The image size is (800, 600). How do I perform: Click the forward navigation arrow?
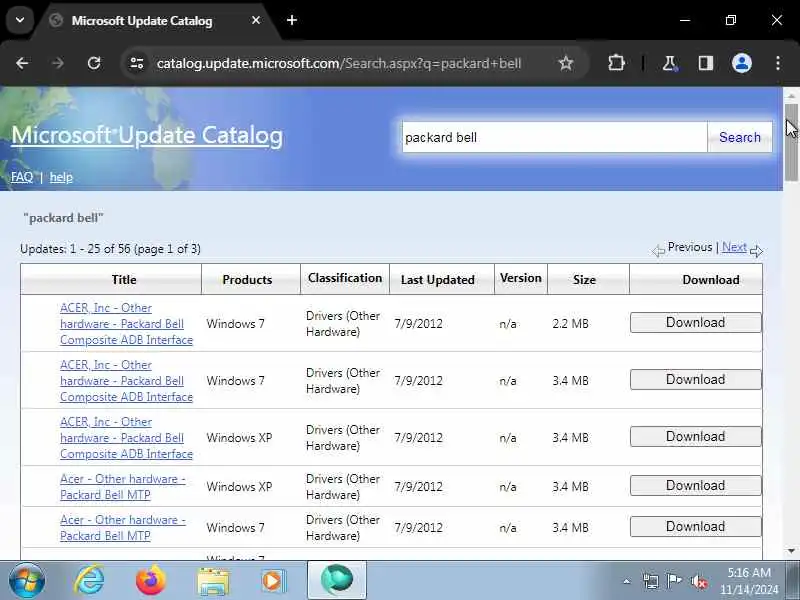pyautogui.click(x=58, y=63)
